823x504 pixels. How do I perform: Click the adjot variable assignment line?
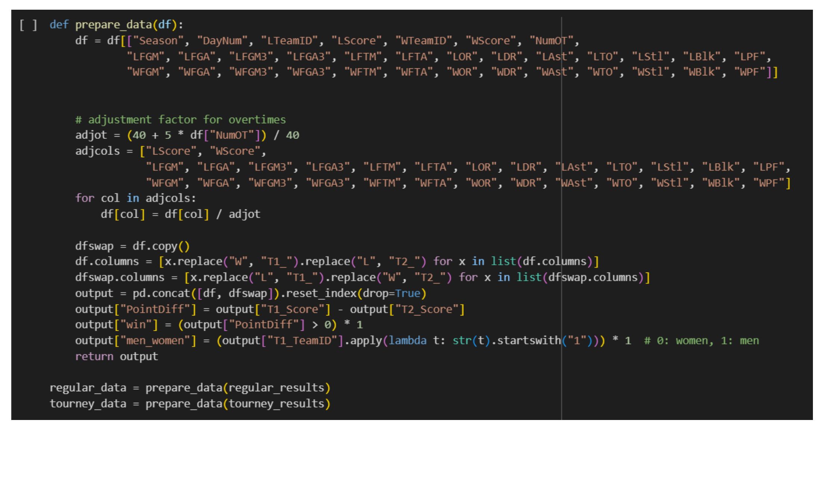(x=187, y=135)
